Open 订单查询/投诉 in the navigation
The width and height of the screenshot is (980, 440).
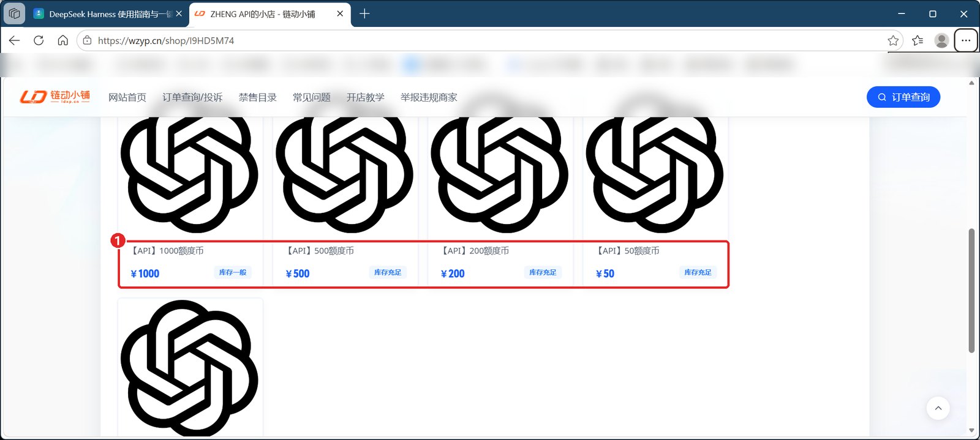click(x=192, y=97)
